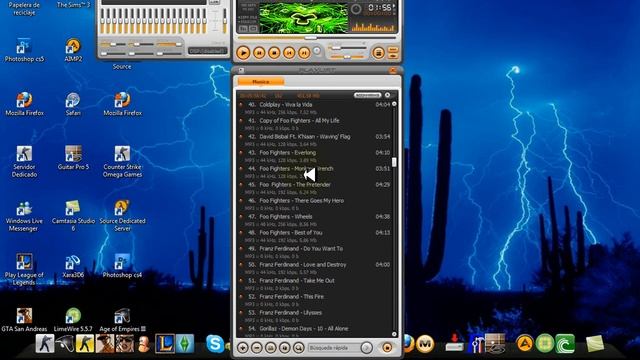This screenshot has width=640, height=360.
Task: Select track 43 Foo Fighters - Everlong
Action: (315, 156)
